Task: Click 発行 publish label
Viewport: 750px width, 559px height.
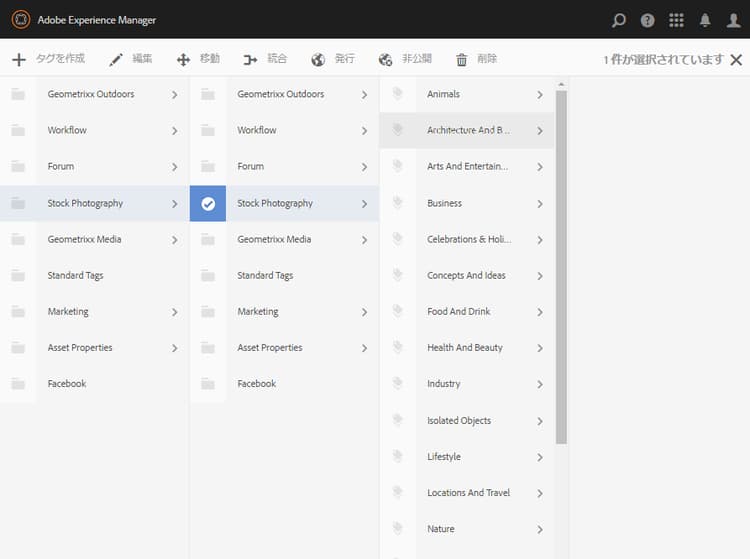Action: pyautogui.click(x=344, y=58)
